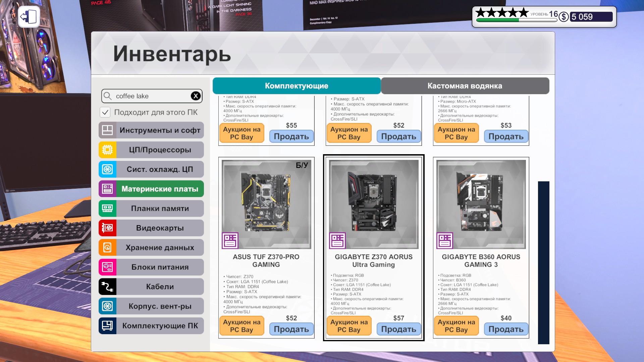Switch to Комплектующие tab
The image size is (644, 362).
[x=297, y=86]
